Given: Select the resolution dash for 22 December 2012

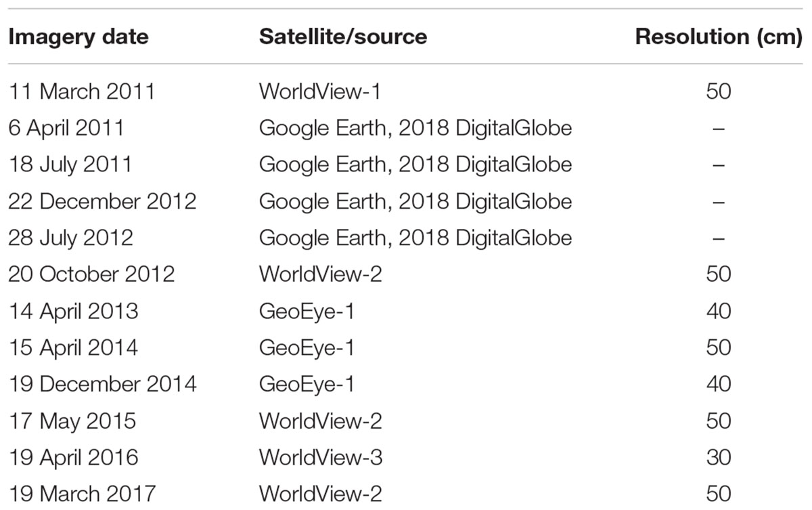Looking at the screenshot, I should pyautogui.click(x=719, y=201).
